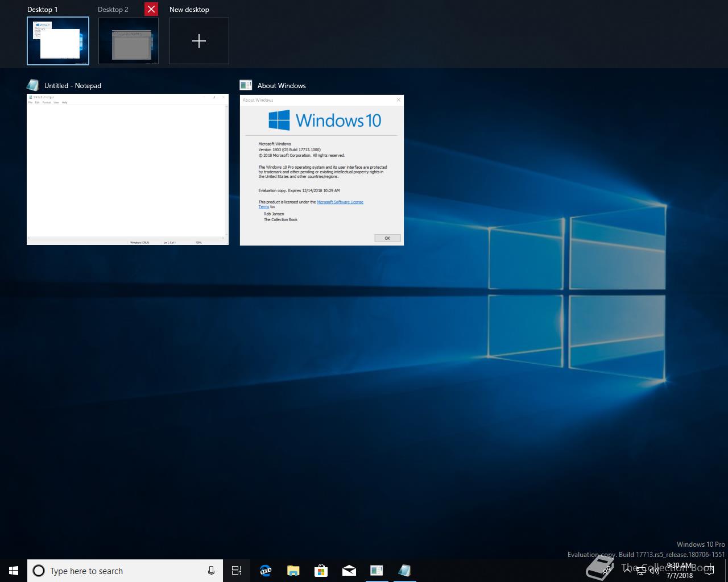Click the Desktop 1 label

tap(43, 10)
